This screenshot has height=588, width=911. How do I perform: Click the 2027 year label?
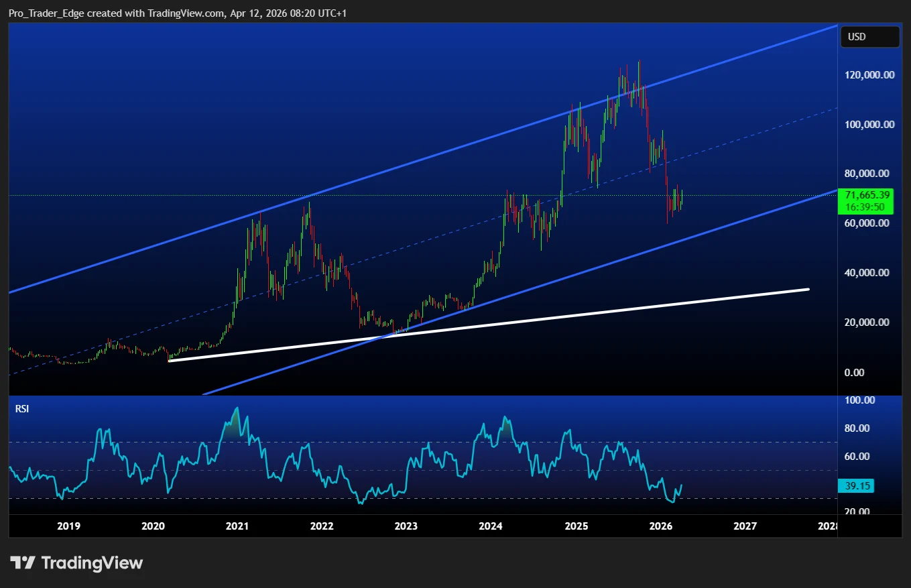coord(745,526)
